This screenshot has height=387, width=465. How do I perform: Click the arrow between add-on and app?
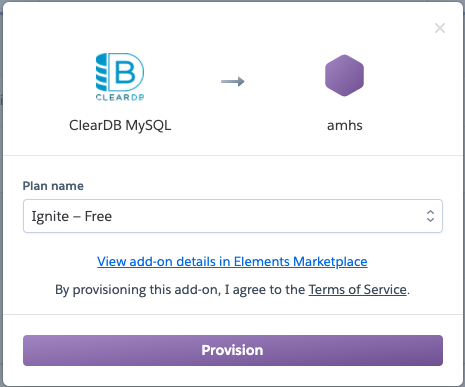pos(233,81)
